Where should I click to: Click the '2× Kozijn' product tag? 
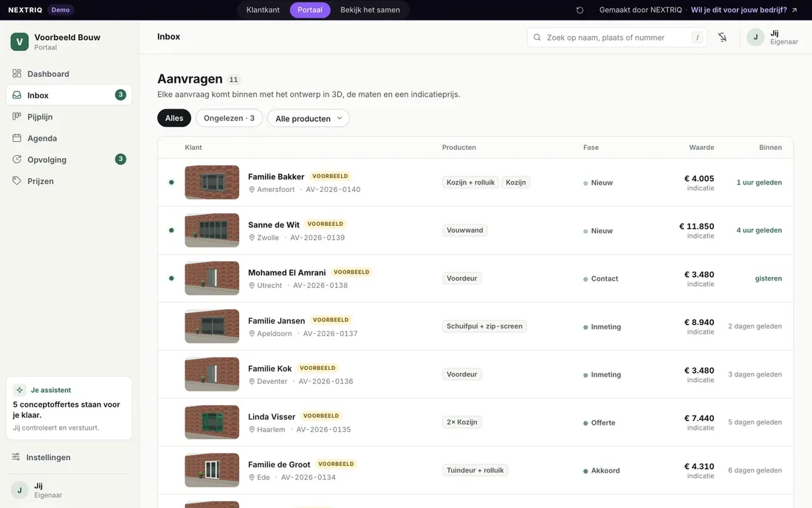click(462, 422)
